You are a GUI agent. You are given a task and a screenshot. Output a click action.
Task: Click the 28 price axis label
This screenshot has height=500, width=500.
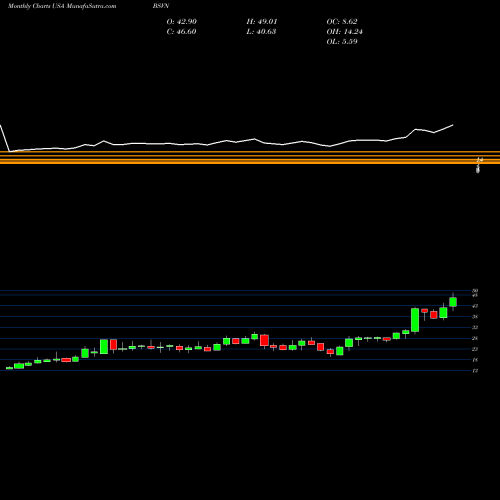[x=475, y=338]
